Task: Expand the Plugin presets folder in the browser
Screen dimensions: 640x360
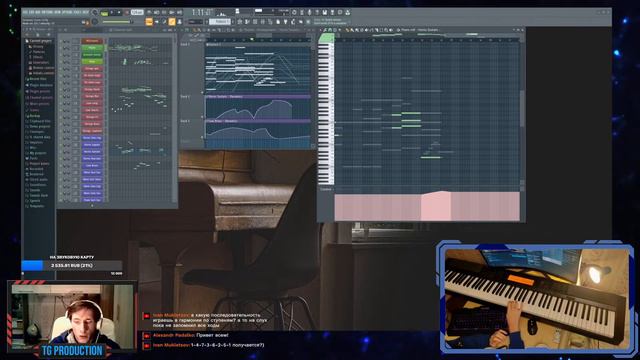Action: coord(38,91)
